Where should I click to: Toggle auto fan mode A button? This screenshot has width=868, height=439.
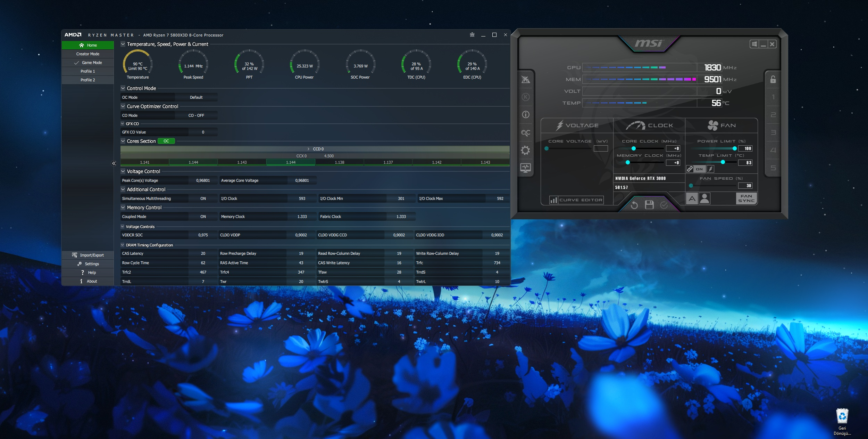(x=692, y=198)
